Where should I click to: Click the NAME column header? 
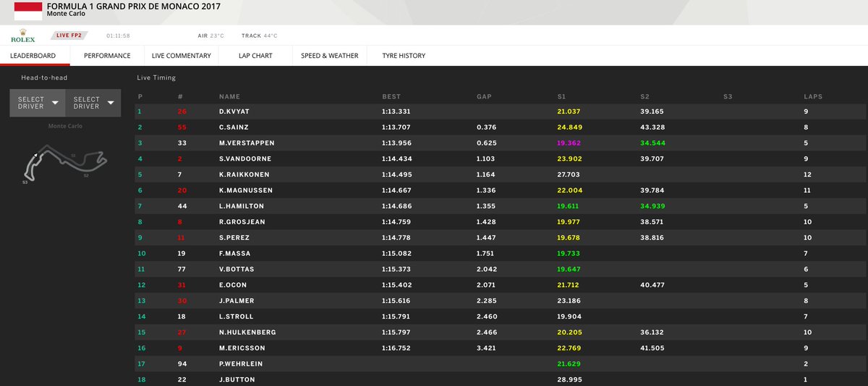tap(229, 96)
